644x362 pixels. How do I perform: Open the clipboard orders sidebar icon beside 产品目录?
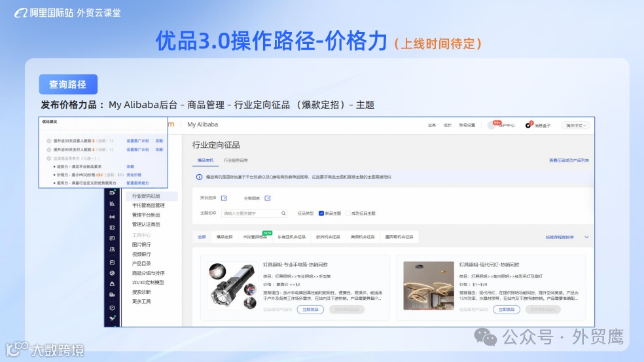[x=112, y=262]
